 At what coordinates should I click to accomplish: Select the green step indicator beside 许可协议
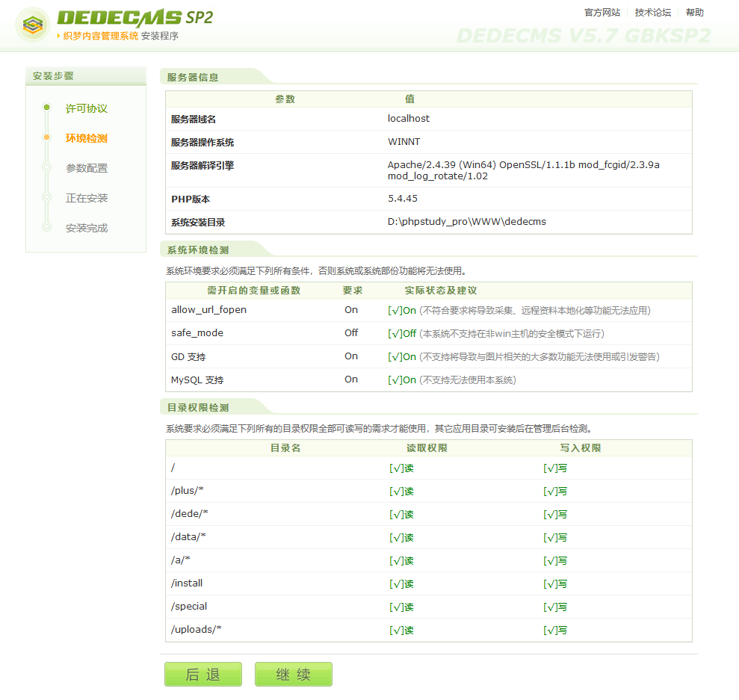tap(47, 108)
